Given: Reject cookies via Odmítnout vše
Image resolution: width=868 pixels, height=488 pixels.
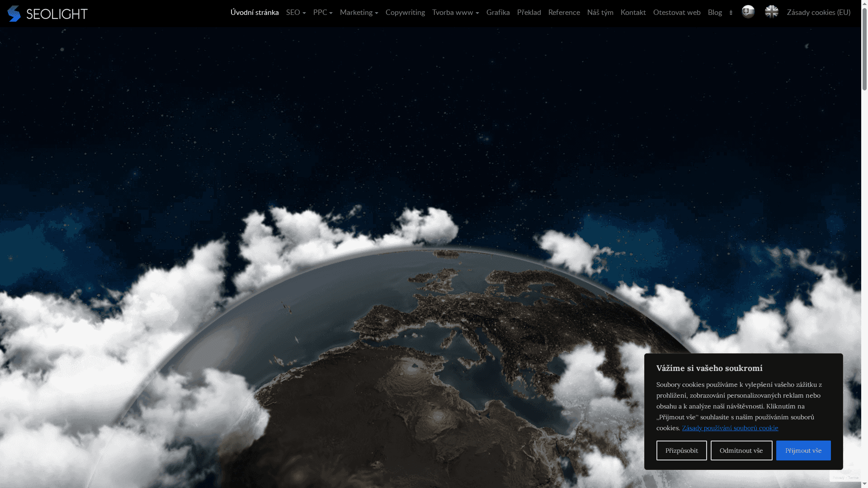Looking at the screenshot, I should pos(741,450).
